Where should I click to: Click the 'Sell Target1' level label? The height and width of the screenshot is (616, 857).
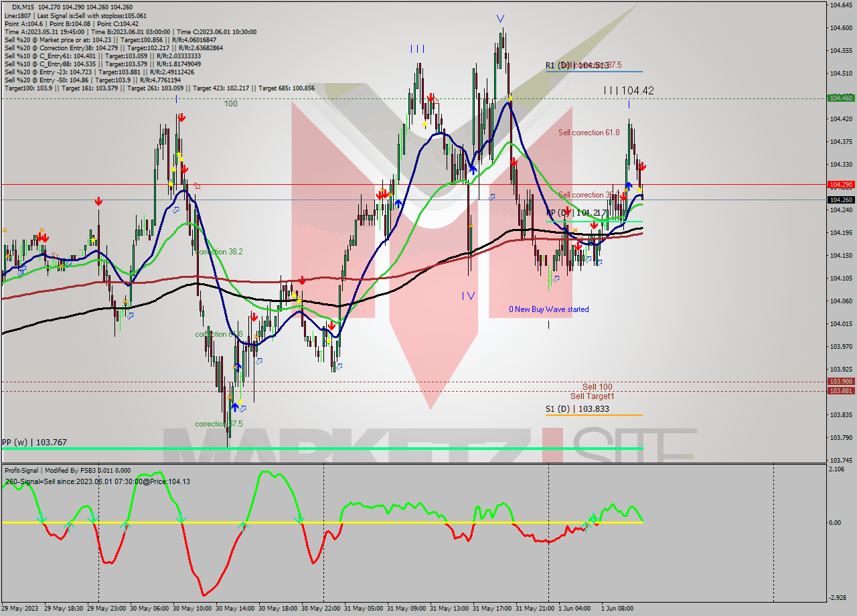point(593,396)
